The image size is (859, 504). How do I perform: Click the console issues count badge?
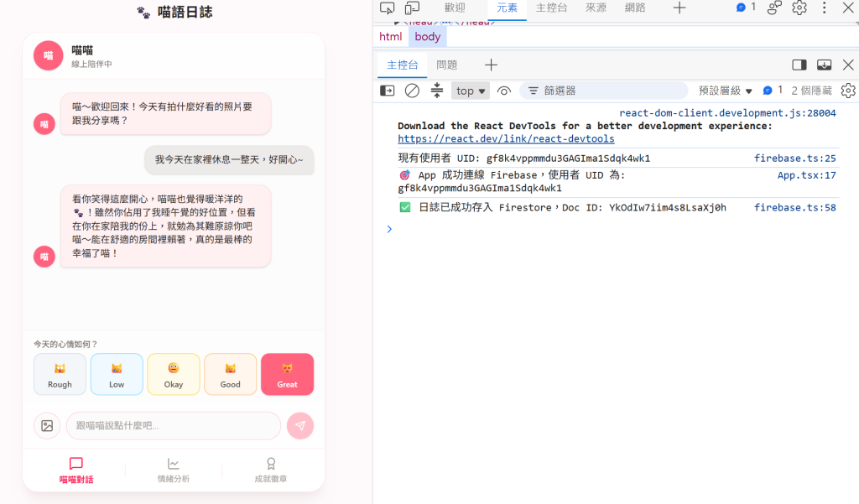[x=773, y=90]
